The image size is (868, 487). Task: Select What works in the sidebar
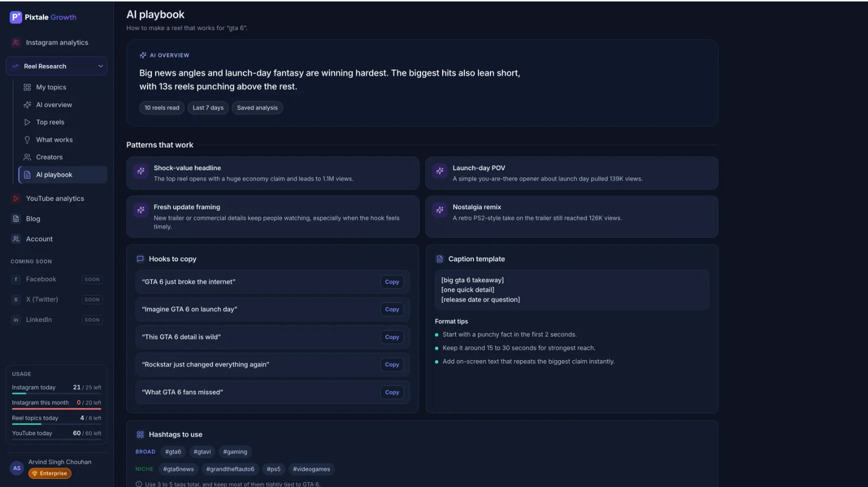click(x=62, y=140)
